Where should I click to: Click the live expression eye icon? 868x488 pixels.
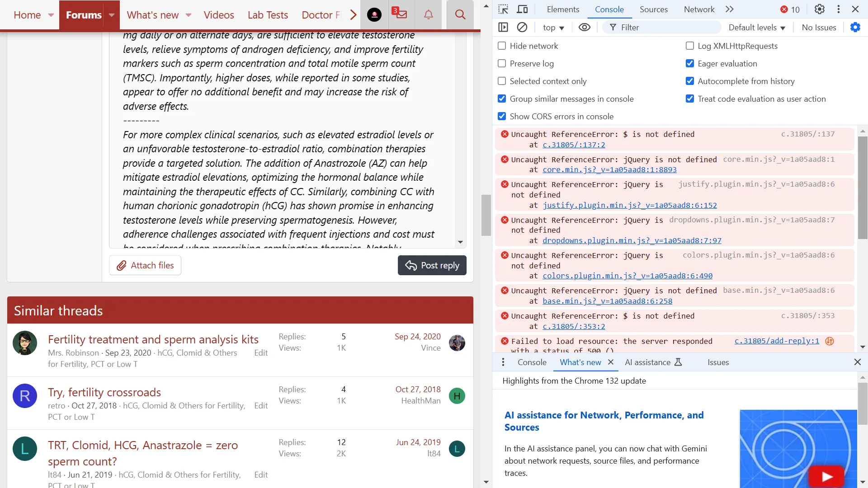(584, 28)
